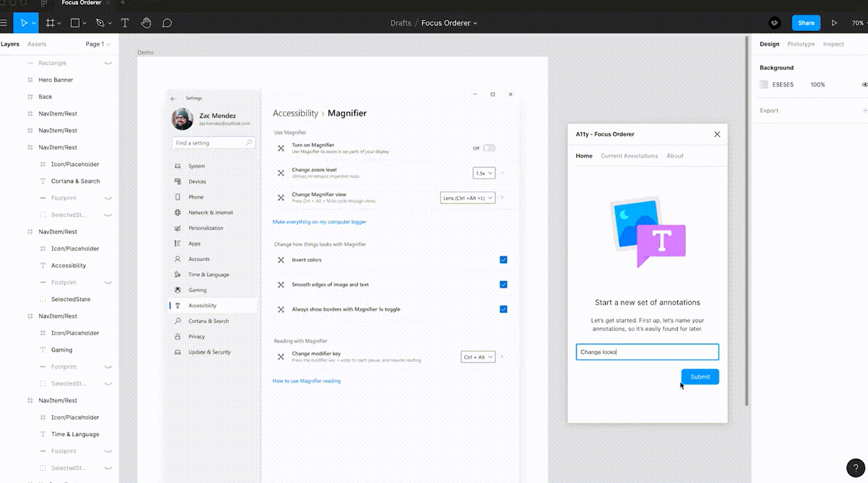Open the 70% zoom dropdown
Viewport: 868px width, 483px height.
point(860,23)
